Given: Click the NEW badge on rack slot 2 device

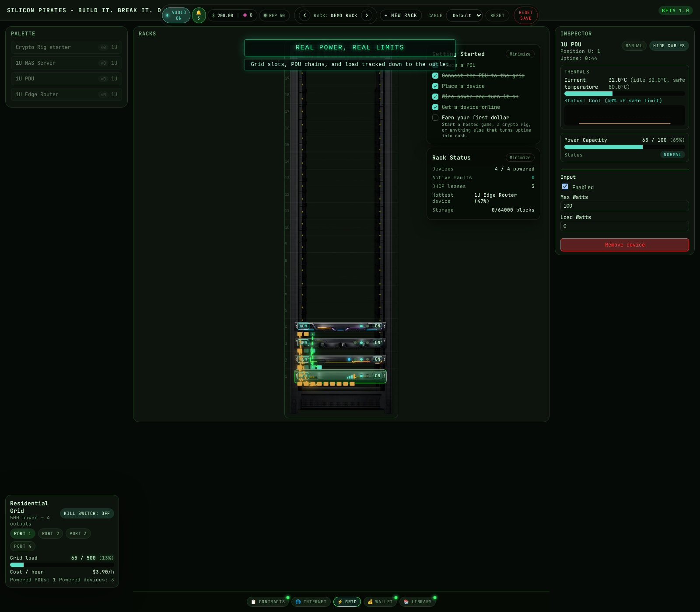Looking at the screenshot, I should point(303,359).
